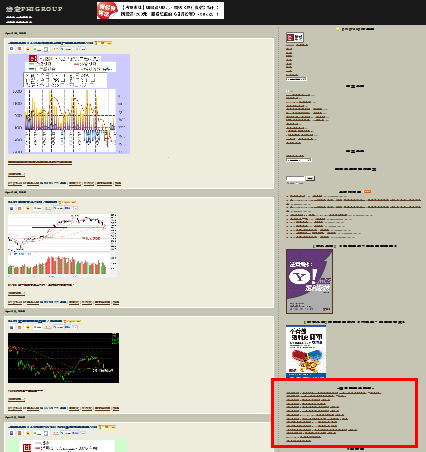Open the book cover showing red and blue capsules
Image resolution: width=426 pixels, height=452 pixels.
click(x=306, y=352)
